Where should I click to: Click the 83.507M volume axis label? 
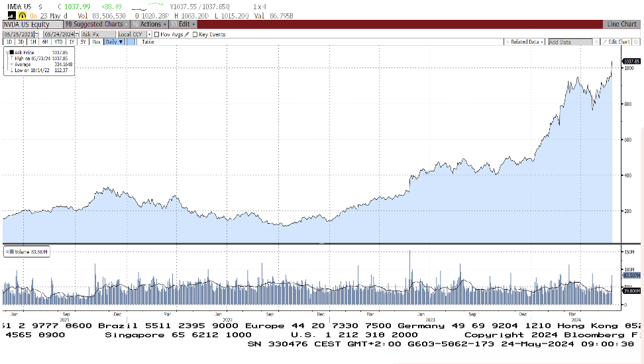631,275
